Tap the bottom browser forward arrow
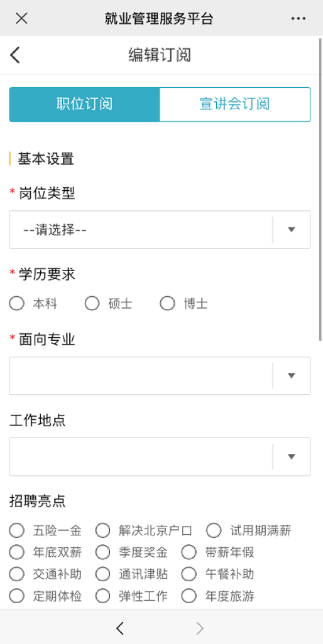 (x=200, y=628)
